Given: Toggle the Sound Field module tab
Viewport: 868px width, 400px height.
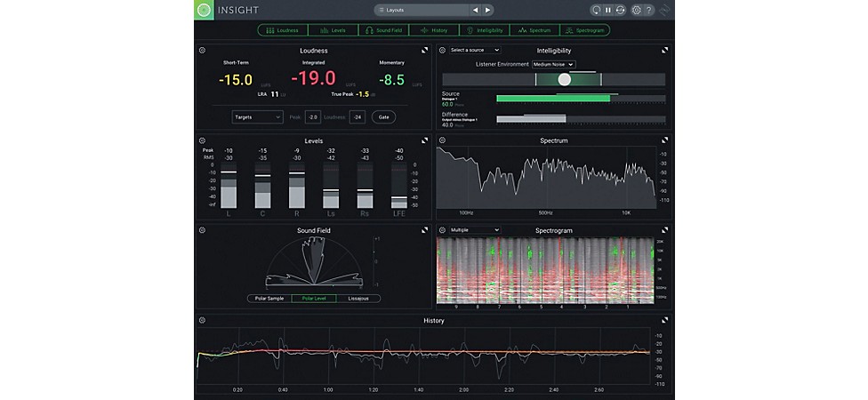Looking at the screenshot, I should [383, 30].
